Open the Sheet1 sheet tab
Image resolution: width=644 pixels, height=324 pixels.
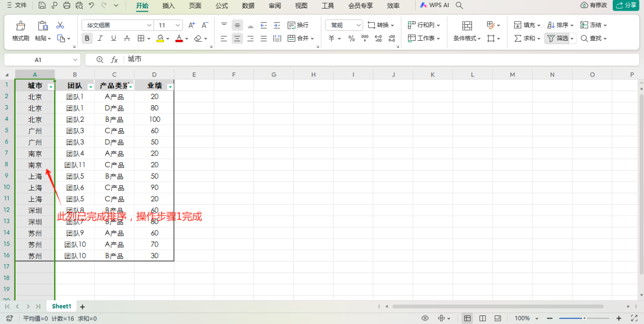point(61,306)
